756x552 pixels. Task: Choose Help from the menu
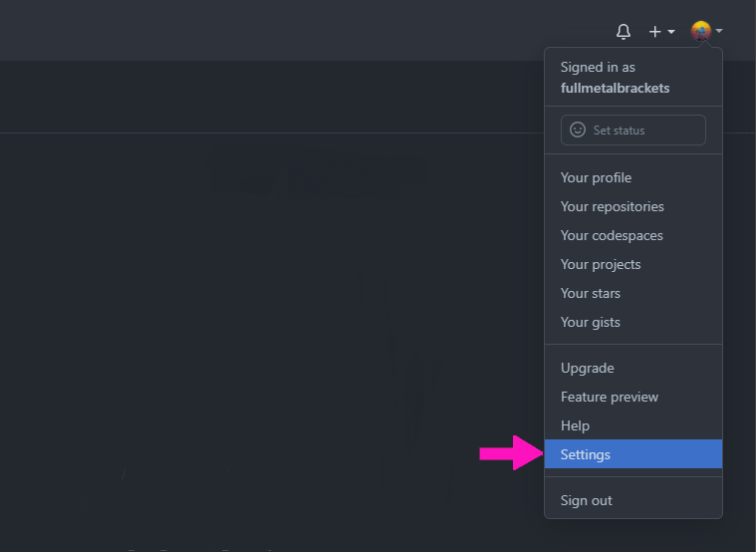(x=633, y=425)
